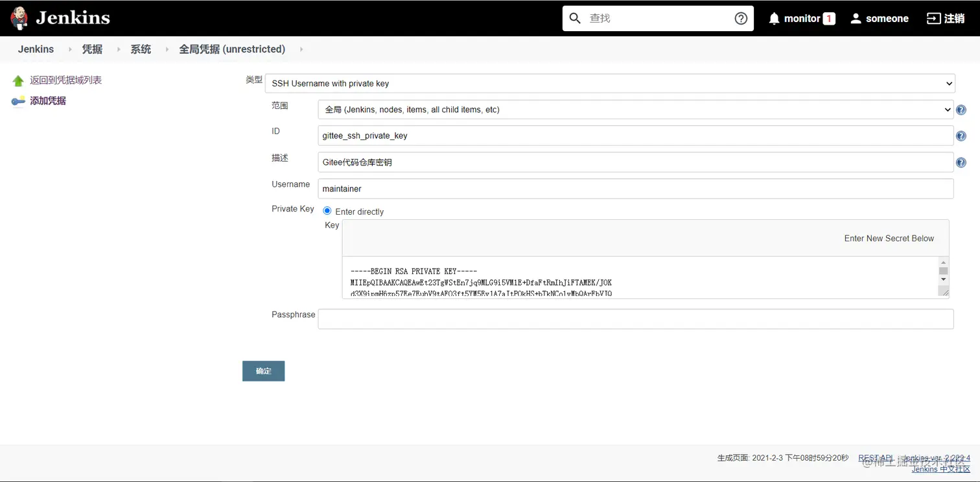This screenshot has height=482, width=980.
Task: Click the someone user profile icon
Action: tap(856, 19)
